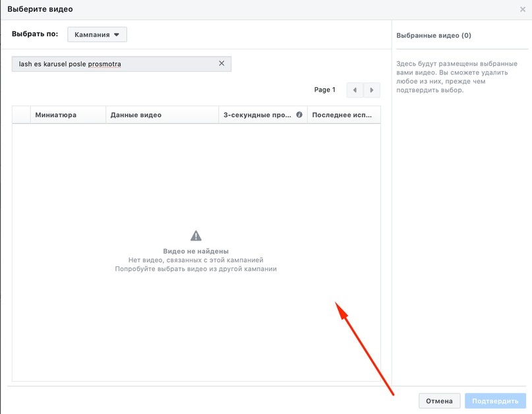Click Выбранные видео (0) heading
This screenshot has width=532, height=414.
(434, 36)
